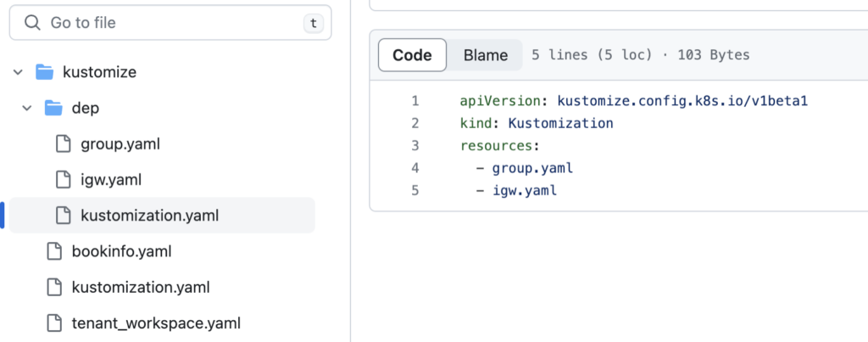The width and height of the screenshot is (868, 342).
Task: Click the dep folder icon
Action: [x=53, y=108]
